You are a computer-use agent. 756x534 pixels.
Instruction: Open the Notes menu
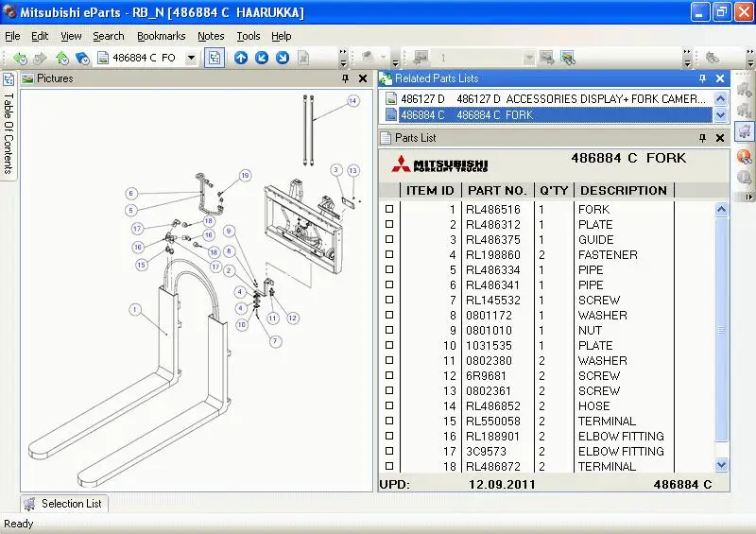(211, 36)
